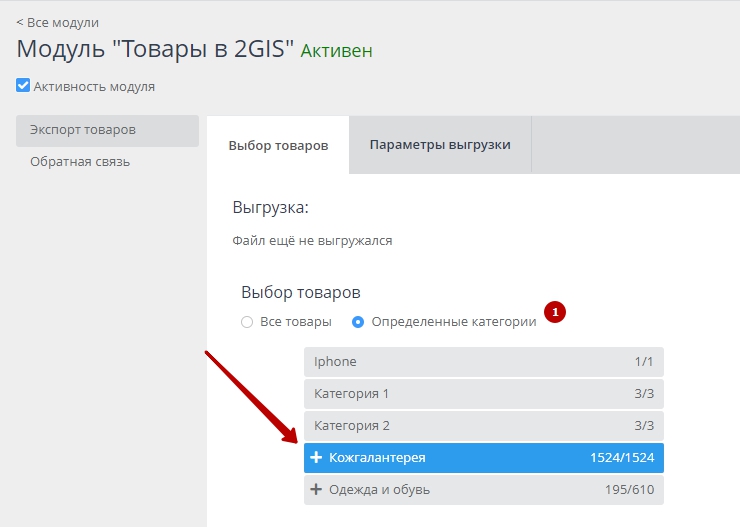Click the 1524/1524 counter on Кожгалантерея
This screenshot has width=740, height=527.
point(622,458)
